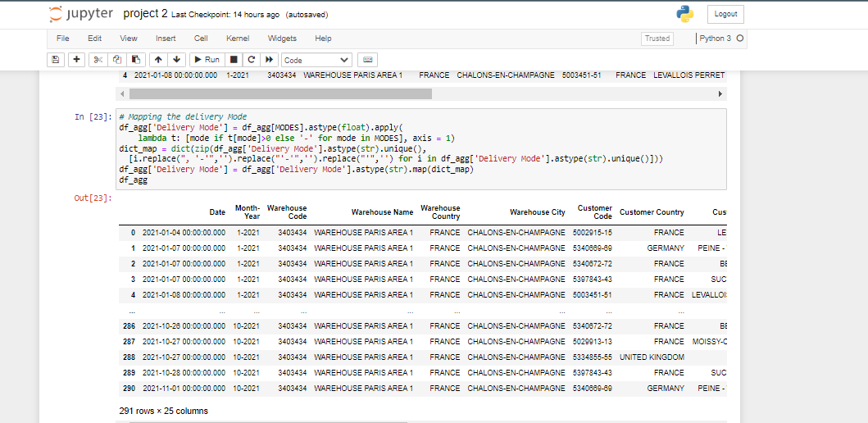
Task: Run the current cell
Action: tap(207, 60)
